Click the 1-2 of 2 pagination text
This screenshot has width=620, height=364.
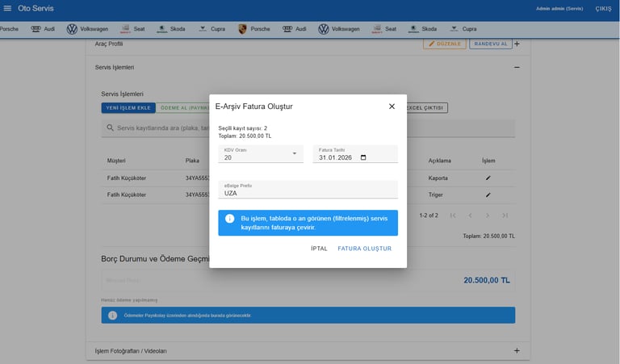coord(429,215)
